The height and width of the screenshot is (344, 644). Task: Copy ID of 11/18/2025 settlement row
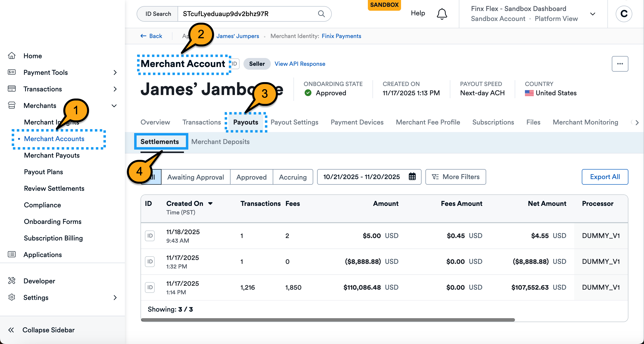(150, 236)
